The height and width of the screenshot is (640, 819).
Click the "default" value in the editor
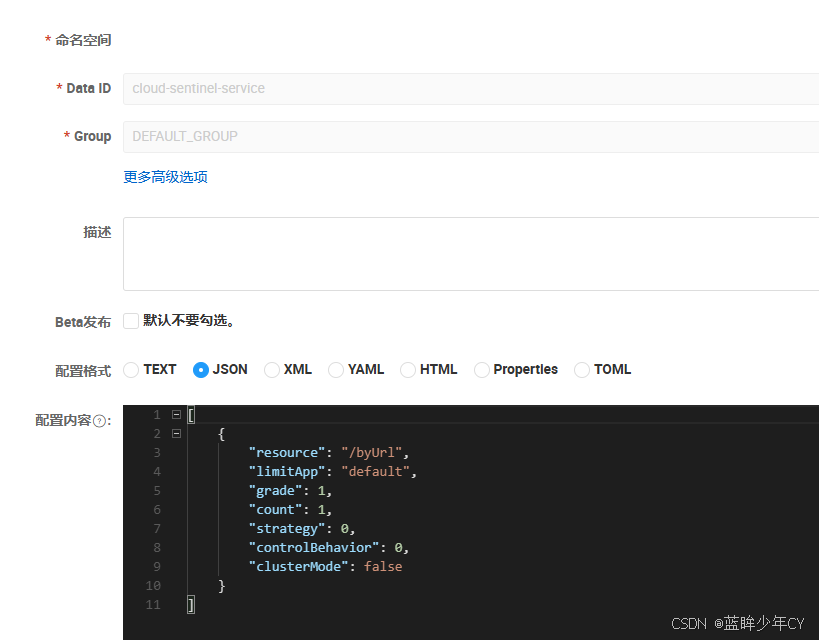[x=375, y=472]
